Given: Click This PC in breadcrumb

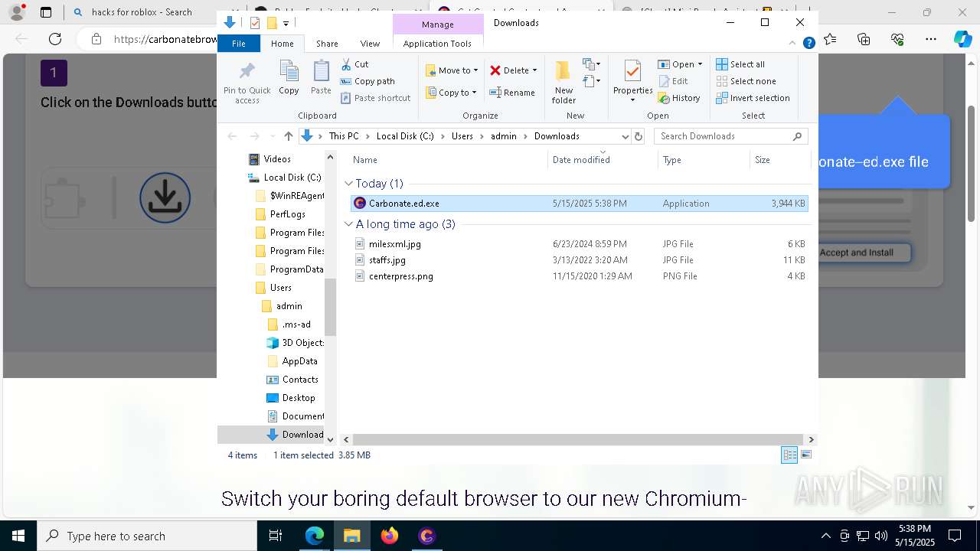Looking at the screenshot, I should pyautogui.click(x=344, y=136).
